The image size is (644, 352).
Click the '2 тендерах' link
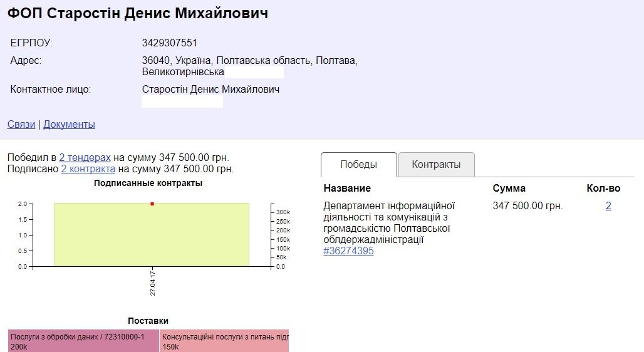point(85,157)
